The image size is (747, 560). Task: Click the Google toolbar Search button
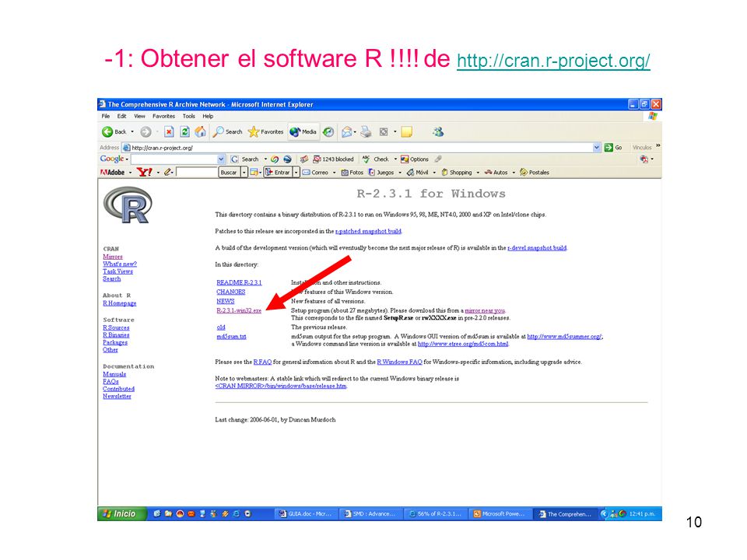245,159
